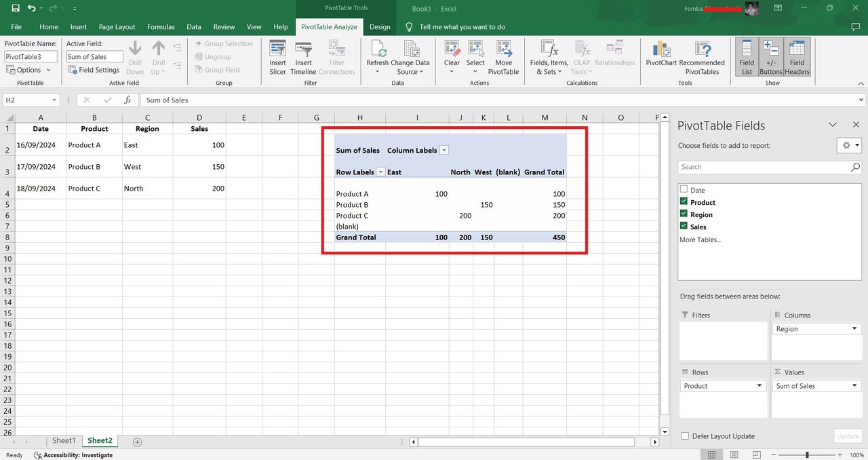Adjust the zoom slider in status bar
This screenshot has width=868, height=460.
point(807,455)
